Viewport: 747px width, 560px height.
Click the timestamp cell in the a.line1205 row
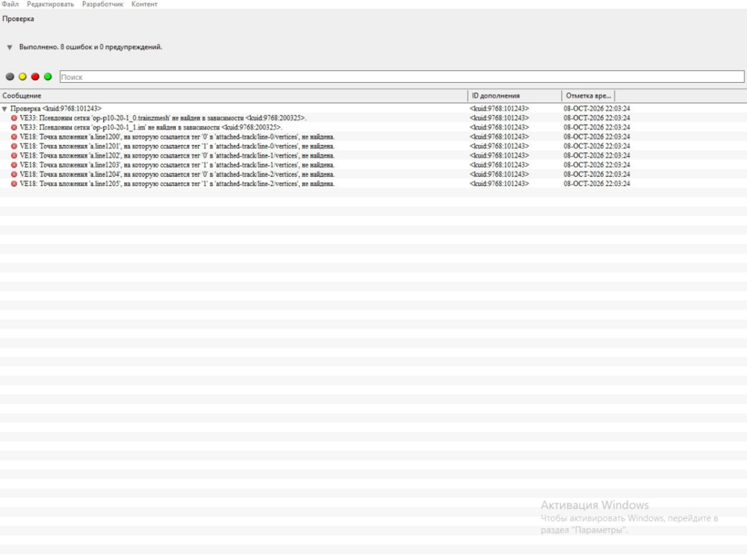[596, 184]
